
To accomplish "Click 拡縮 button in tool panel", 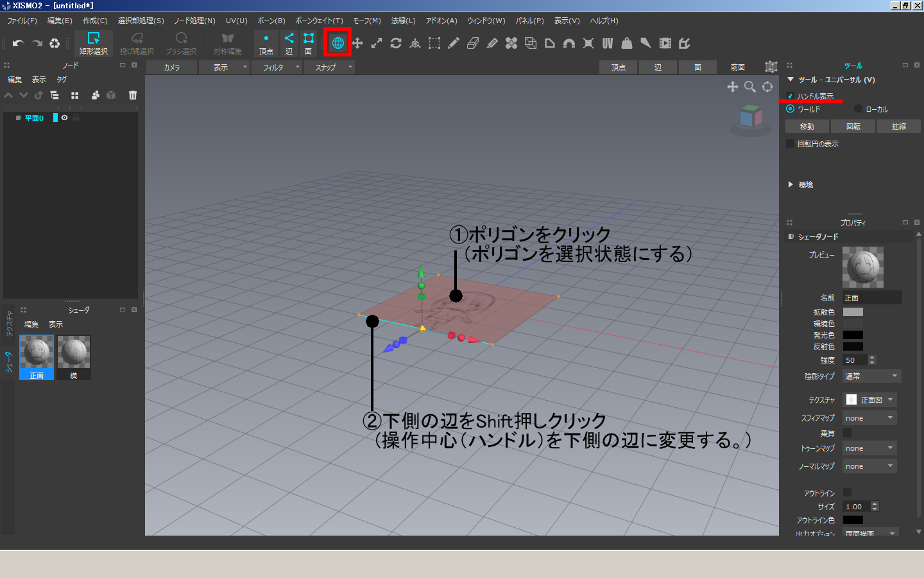I will (x=899, y=127).
